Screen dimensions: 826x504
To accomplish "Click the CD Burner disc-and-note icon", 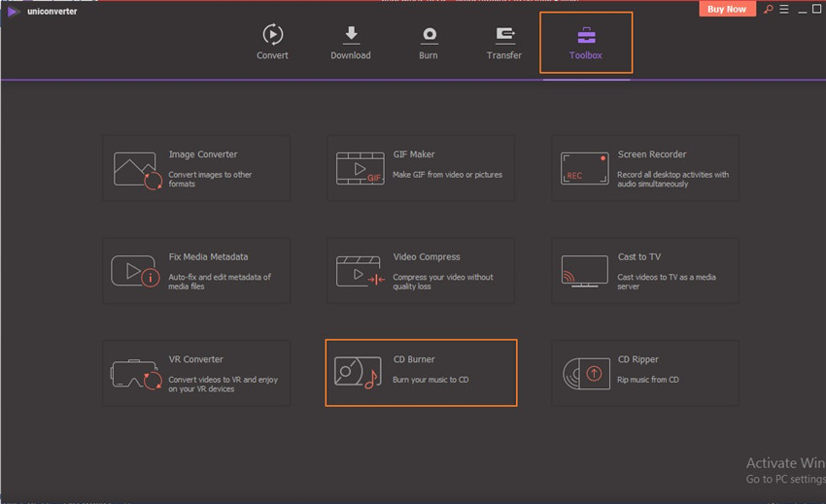I will (358, 373).
